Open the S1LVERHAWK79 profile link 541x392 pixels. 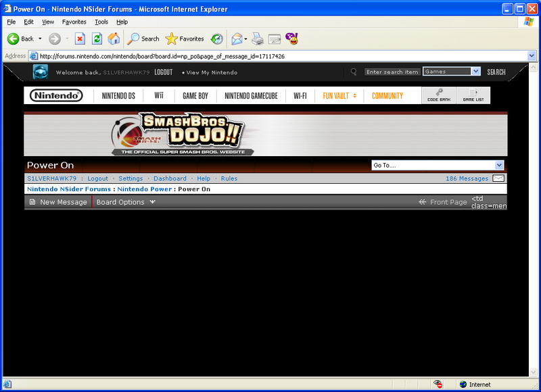coord(52,178)
